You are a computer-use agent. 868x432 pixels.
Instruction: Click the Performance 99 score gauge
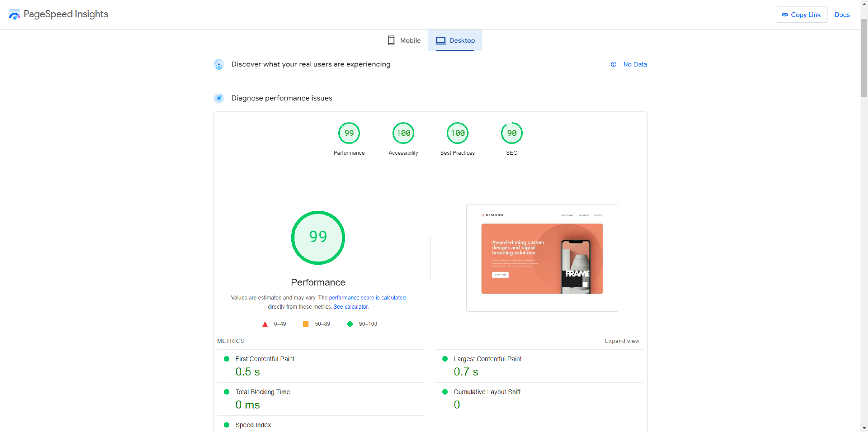(x=349, y=133)
